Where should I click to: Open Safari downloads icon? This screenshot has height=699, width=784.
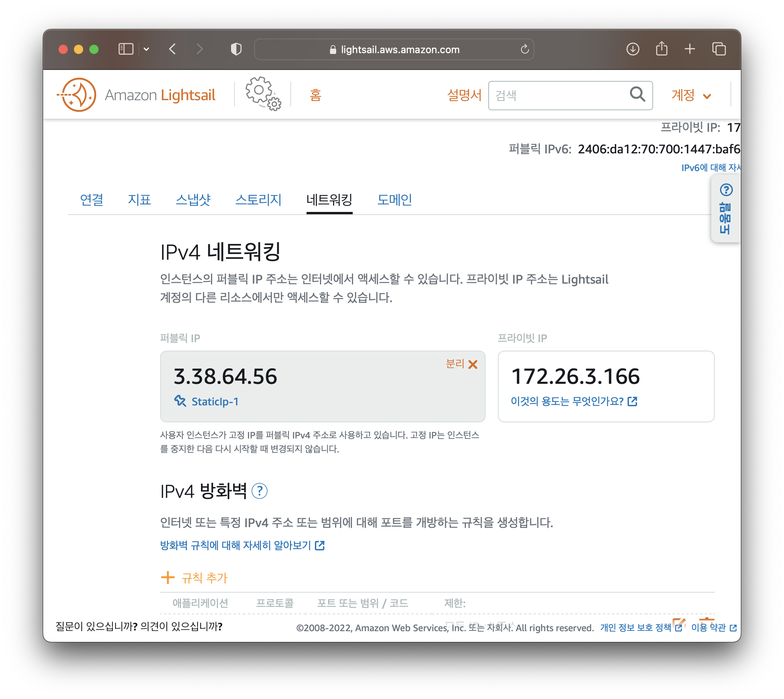click(x=633, y=49)
